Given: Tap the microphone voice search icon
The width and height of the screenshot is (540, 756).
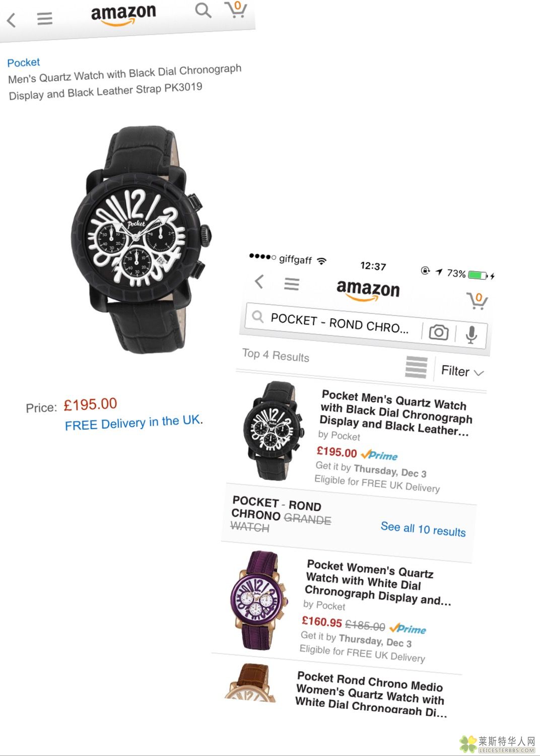Looking at the screenshot, I should point(471,334).
